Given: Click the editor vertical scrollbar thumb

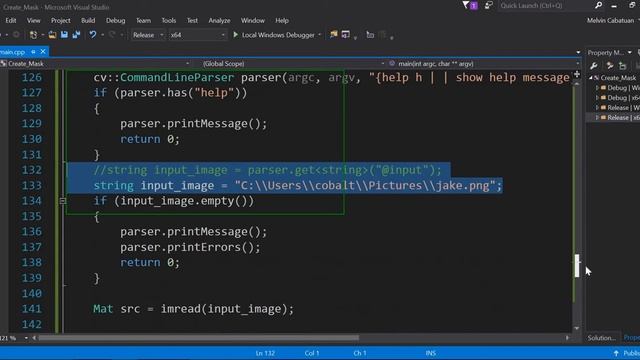Looking at the screenshot, I should (577, 265).
